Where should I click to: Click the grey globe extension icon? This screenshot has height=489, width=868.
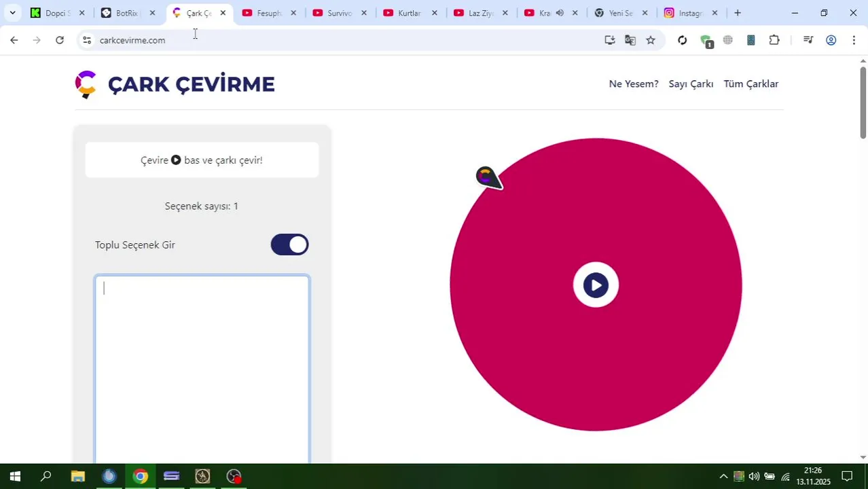pos(728,40)
